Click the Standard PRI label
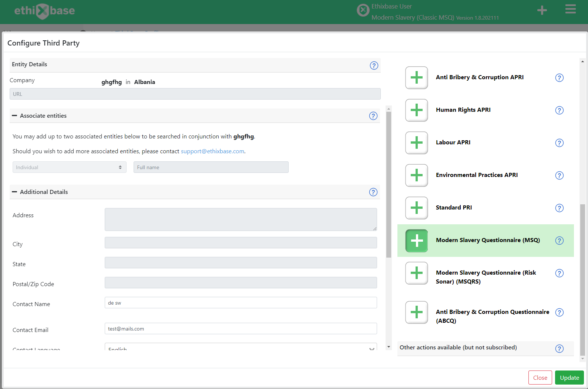The image size is (588, 389). tap(454, 208)
